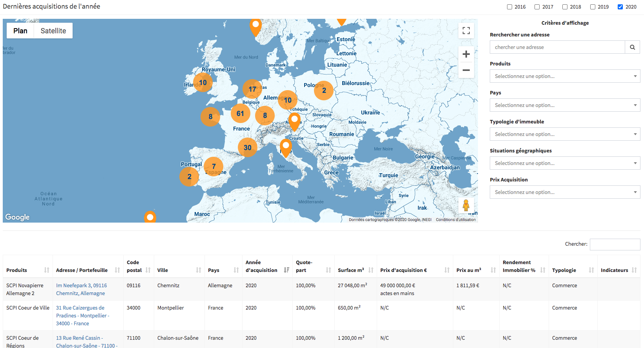This screenshot has height=348, width=644.
Task: Focus the chercher une adresse field
Action: point(557,47)
